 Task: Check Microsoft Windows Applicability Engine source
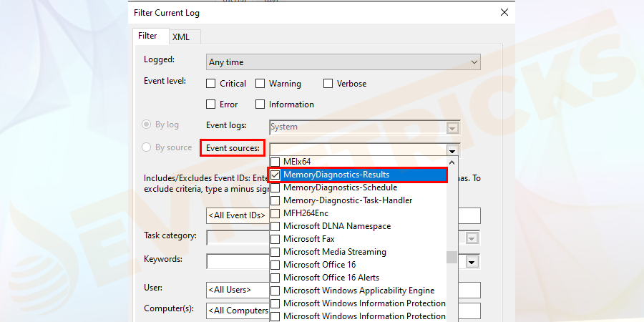point(275,291)
